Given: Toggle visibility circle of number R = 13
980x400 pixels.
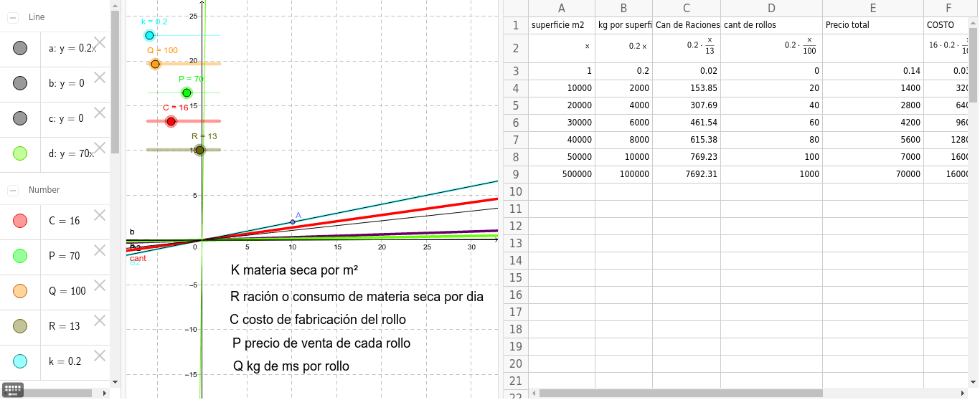Looking at the screenshot, I should point(20,326).
